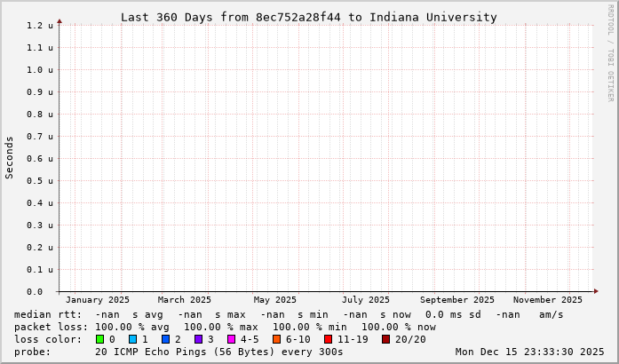This screenshot has width=619, height=364.
Task: Click the dark red 20/20 loss swatch
Action: 386,339
